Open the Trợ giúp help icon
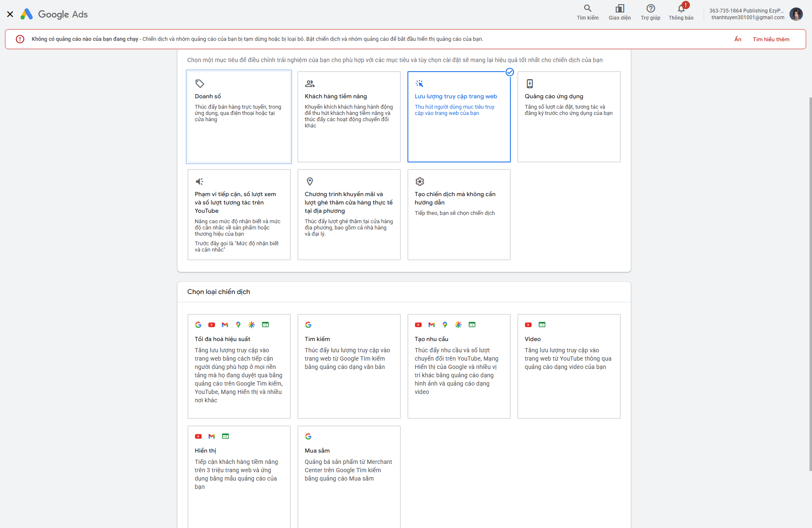This screenshot has width=812, height=528. click(650, 12)
